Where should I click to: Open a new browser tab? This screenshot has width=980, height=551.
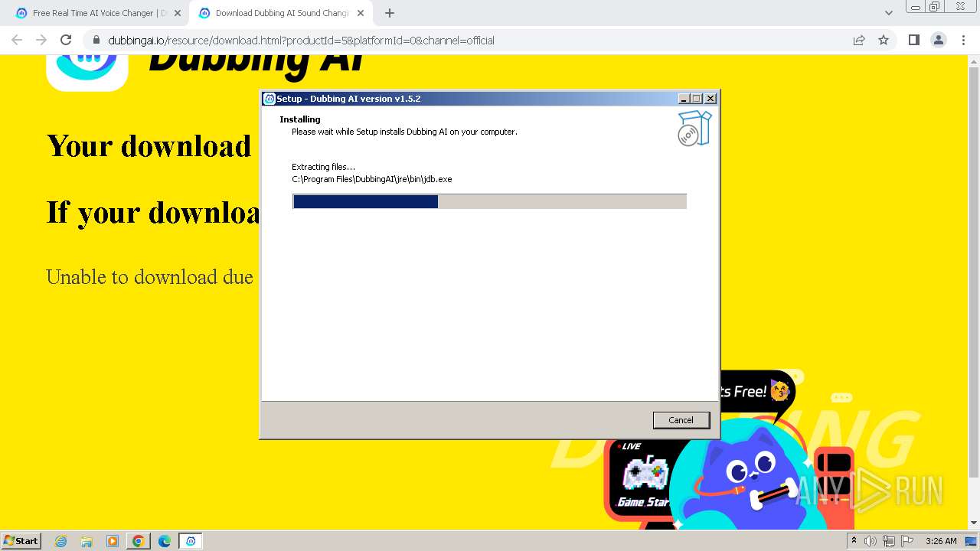[390, 13]
